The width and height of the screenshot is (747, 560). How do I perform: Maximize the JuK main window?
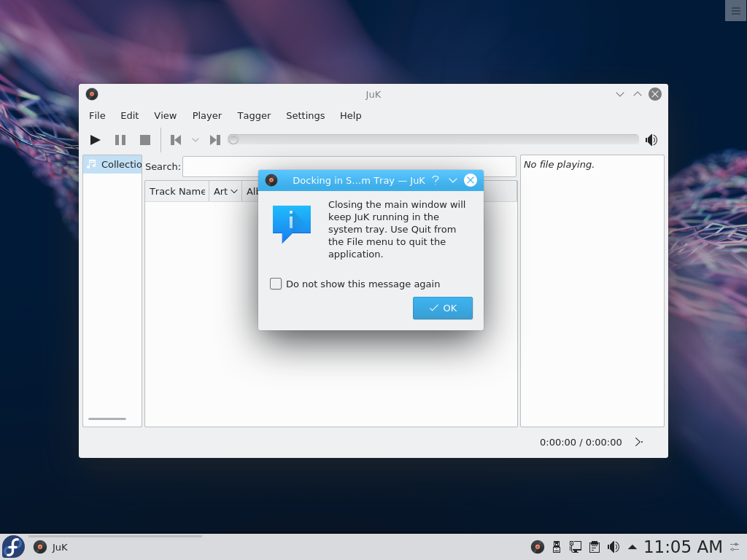638,94
